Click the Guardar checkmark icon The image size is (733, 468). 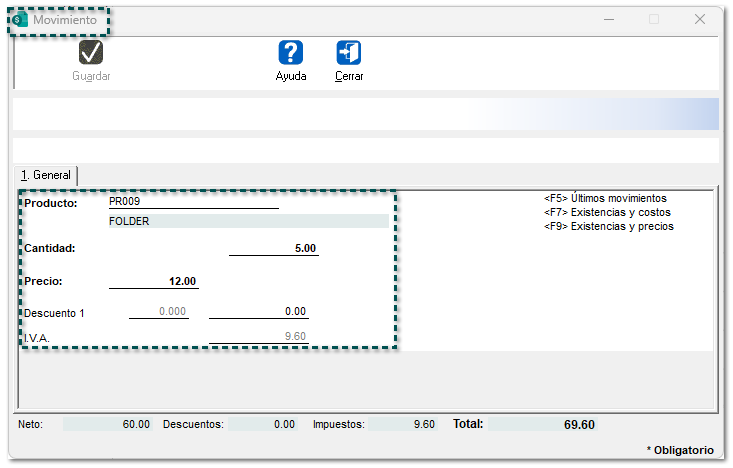tap(91, 53)
